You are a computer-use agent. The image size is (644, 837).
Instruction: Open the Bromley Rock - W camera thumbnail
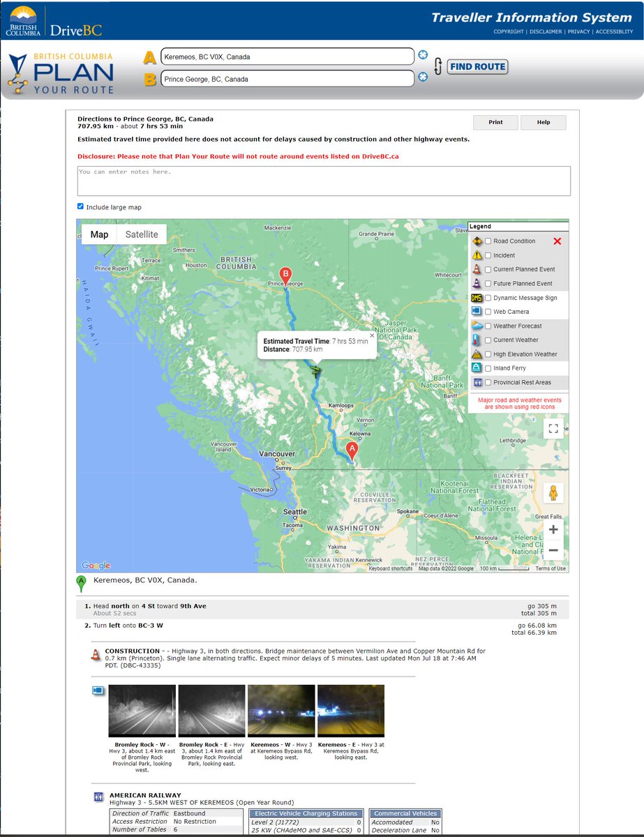pyautogui.click(x=142, y=711)
